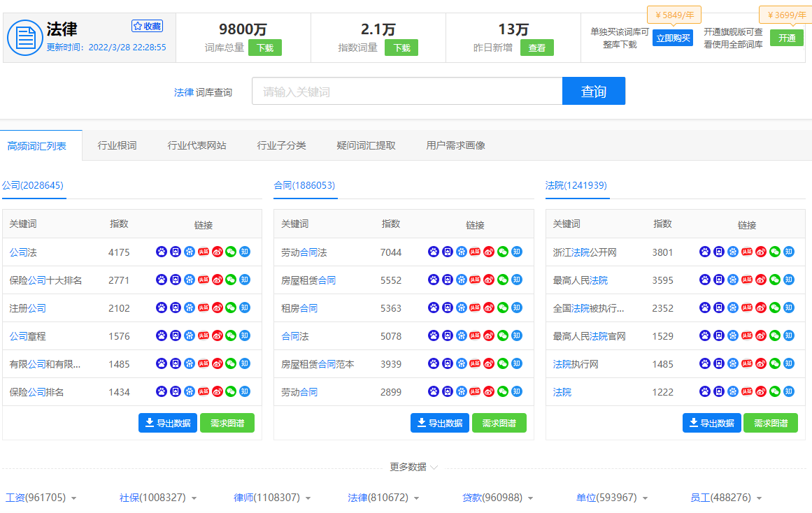The image size is (812, 513).
Task: Click the mobile Baidu icon beside 合同法
Action: point(446,335)
